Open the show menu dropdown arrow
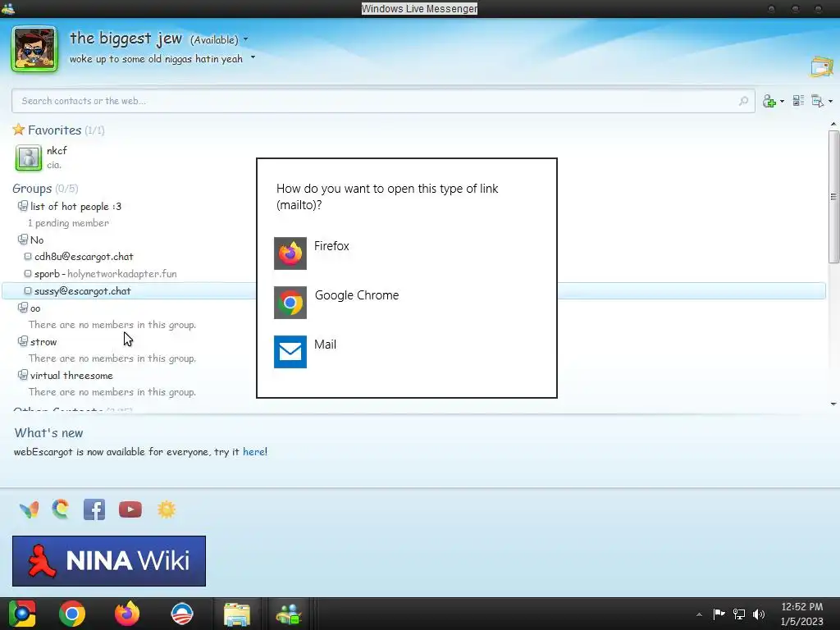Viewport: 840px width, 630px height. (x=830, y=101)
